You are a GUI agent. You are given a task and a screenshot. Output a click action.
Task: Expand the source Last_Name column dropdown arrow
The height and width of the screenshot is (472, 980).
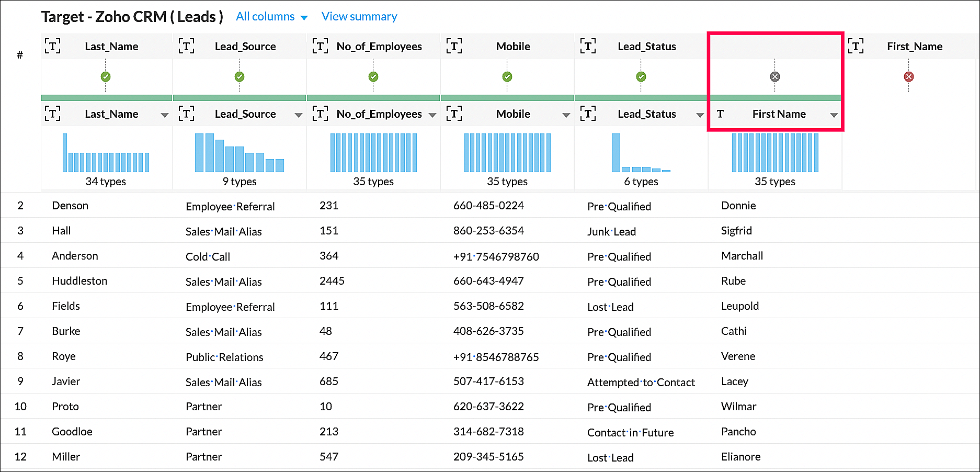pos(165,115)
